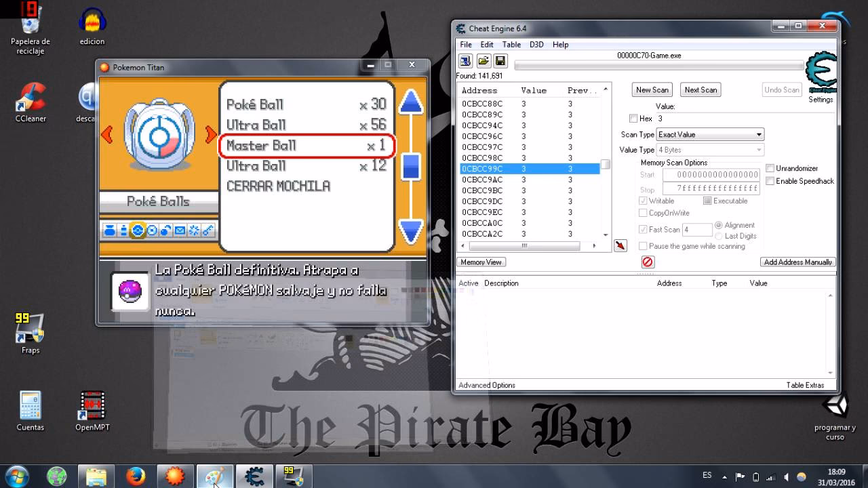Open the Scan Type dropdown
Image resolution: width=868 pixels, height=488 pixels.
[710, 134]
